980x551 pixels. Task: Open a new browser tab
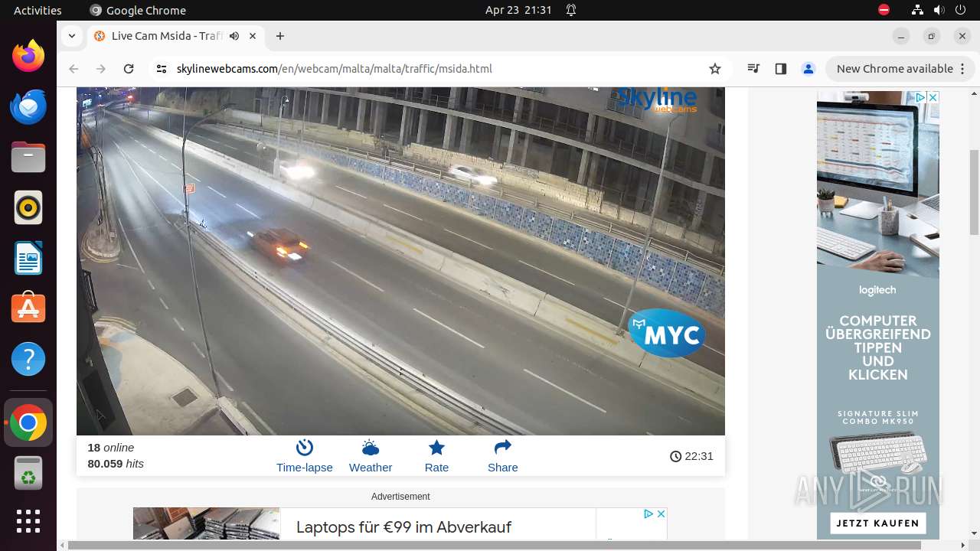pyautogui.click(x=280, y=36)
